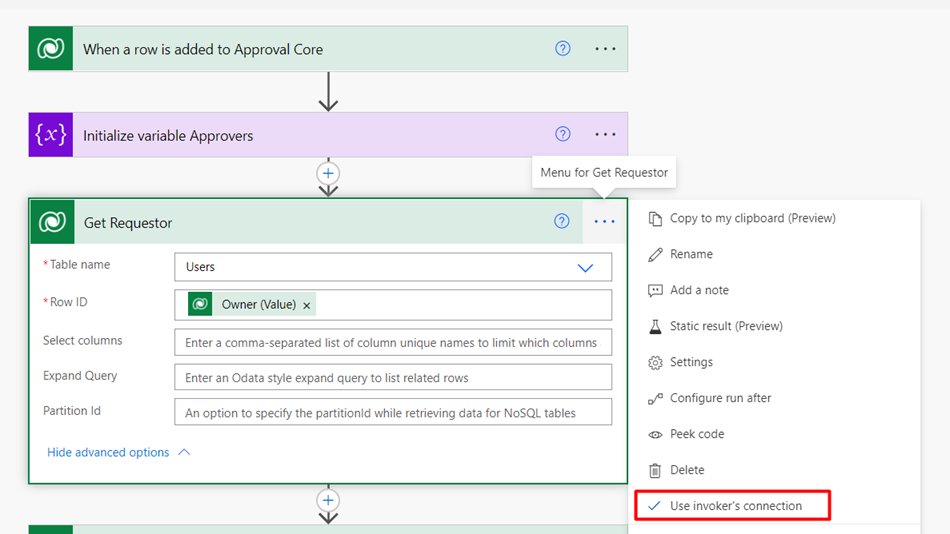Click variable icon on Initialize variable Approvers
The height and width of the screenshot is (534, 950).
click(51, 135)
